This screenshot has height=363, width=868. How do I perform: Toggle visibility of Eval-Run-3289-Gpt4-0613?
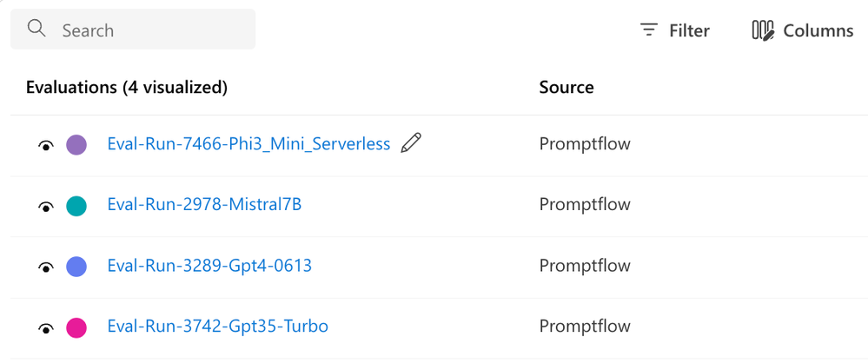[46, 267]
